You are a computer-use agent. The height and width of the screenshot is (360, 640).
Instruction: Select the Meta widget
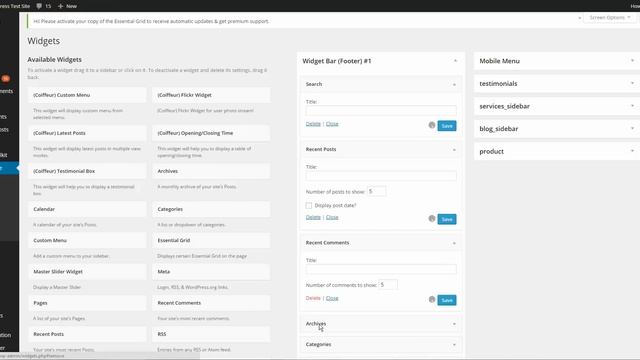pyautogui.click(x=211, y=271)
